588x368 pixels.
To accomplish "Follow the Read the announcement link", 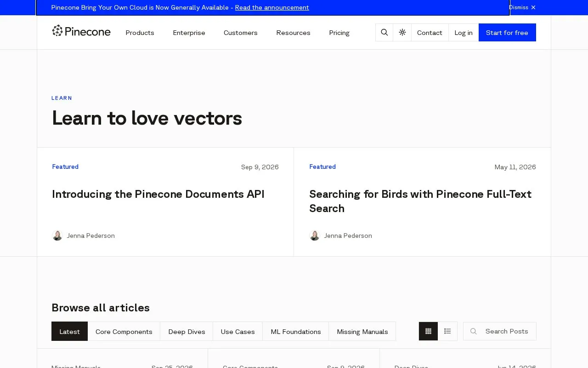I will coord(272,7).
